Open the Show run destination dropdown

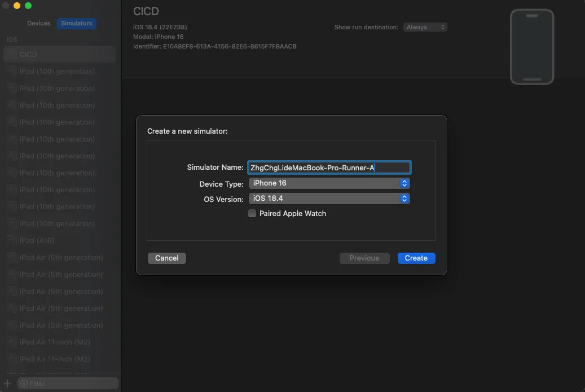pos(425,27)
